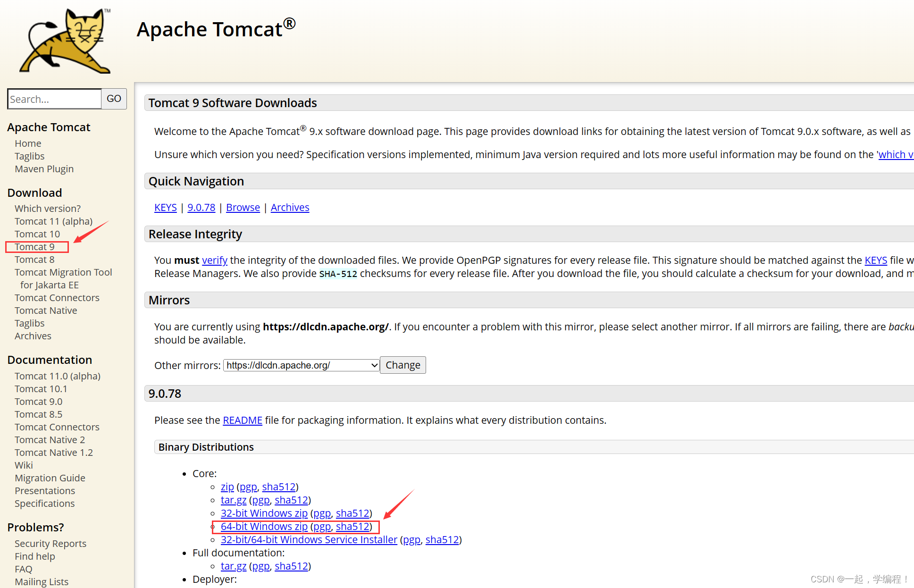The width and height of the screenshot is (914, 588).
Task: Open pgp for Full documentation tar.gz
Action: coord(261,566)
